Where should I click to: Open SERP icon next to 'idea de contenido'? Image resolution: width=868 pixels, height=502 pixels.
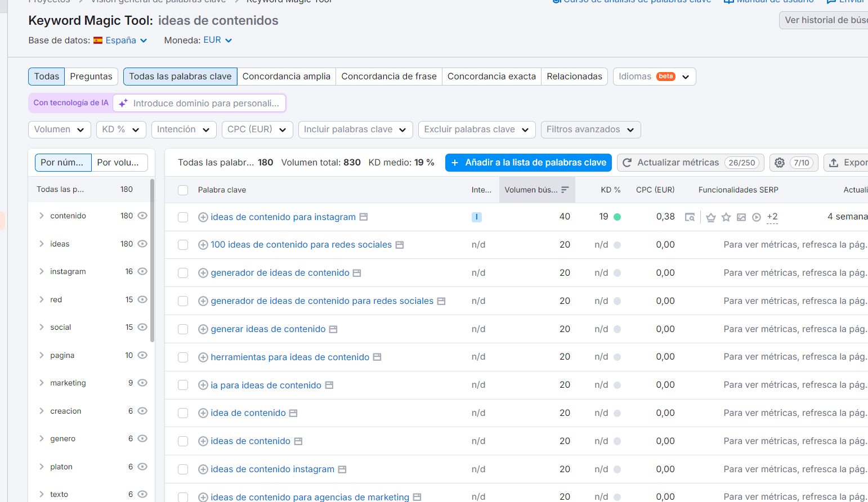293,413
